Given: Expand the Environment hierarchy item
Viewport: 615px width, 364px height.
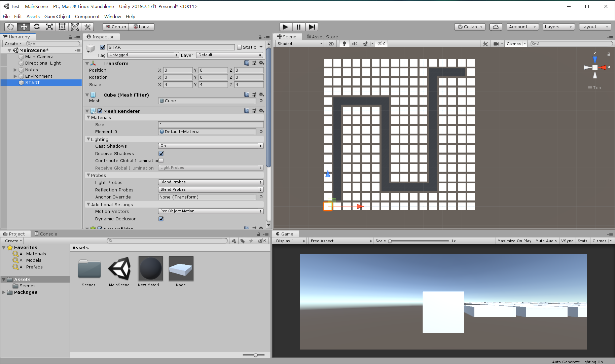Looking at the screenshot, I should tap(15, 76).
